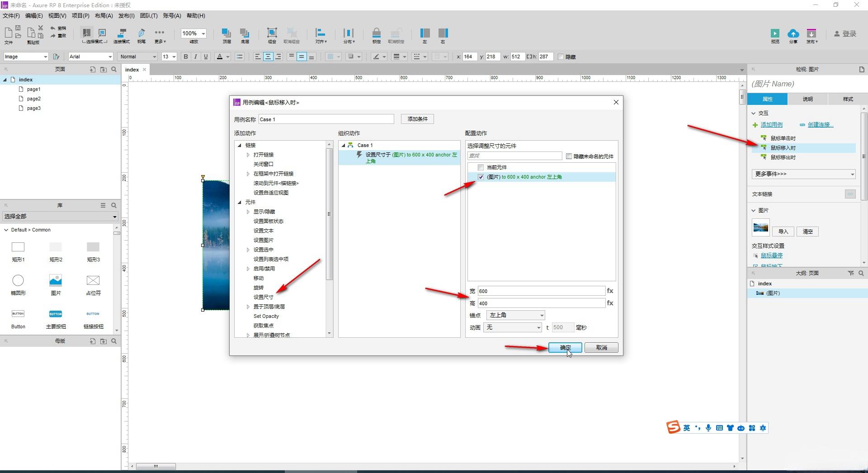The height and width of the screenshot is (473, 868).
Task: Toggle 隐藏未命名的元件 checkbox
Action: (x=569, y=156)
